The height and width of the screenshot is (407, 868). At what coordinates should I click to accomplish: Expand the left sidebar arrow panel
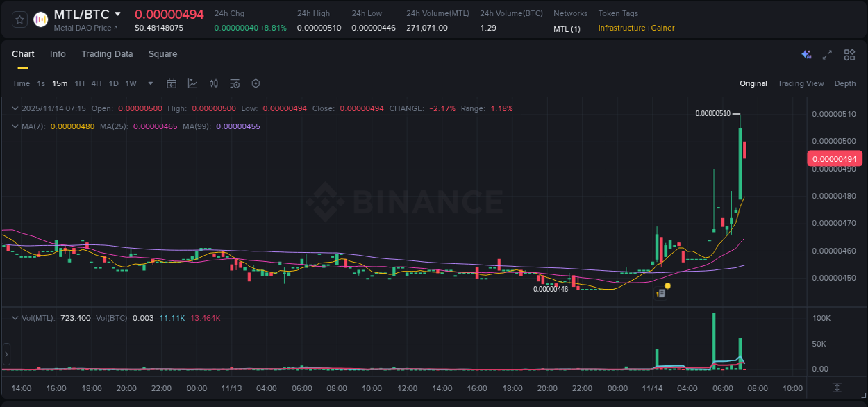(x=6, y=354)
